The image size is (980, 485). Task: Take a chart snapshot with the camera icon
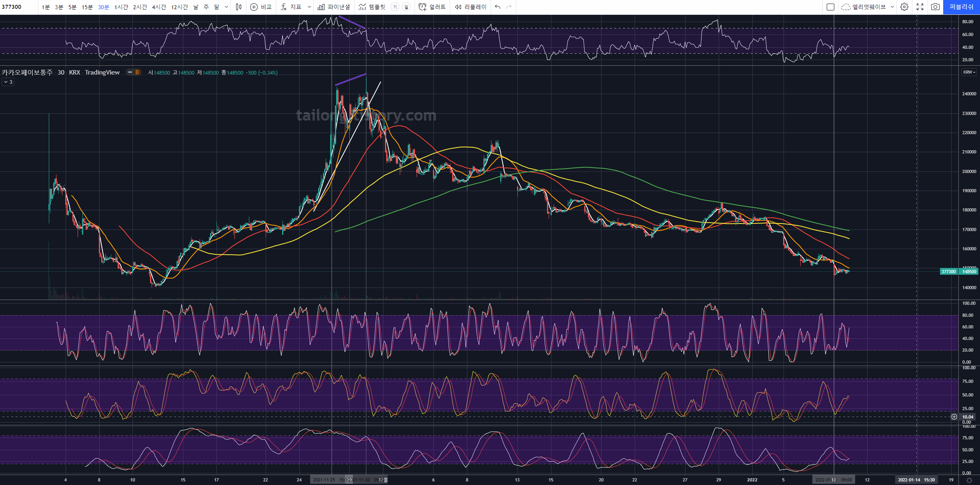(x=935, y=7)
